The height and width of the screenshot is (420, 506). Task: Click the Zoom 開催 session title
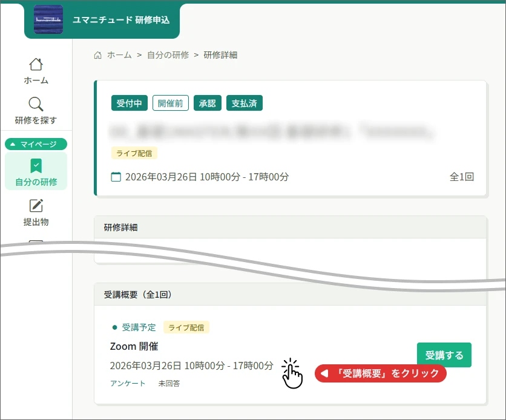(x=134, y=347)
